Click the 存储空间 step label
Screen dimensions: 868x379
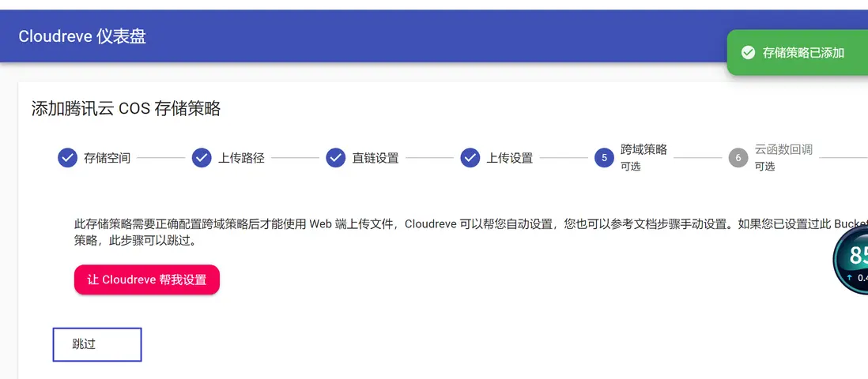(107, 158)
